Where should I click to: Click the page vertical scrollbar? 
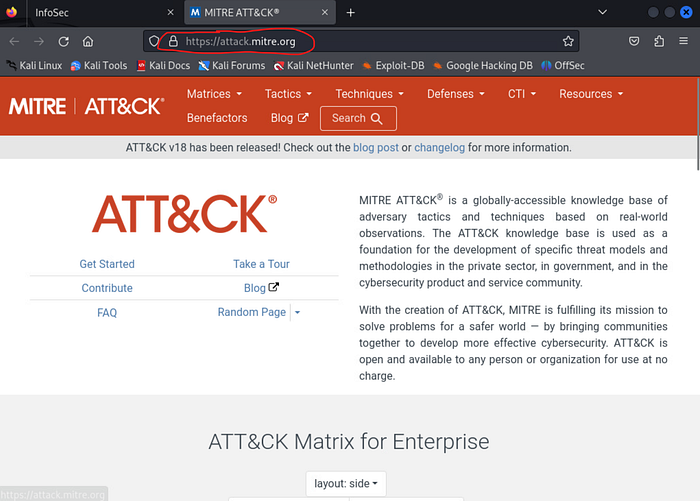click(x=698, y=124)
